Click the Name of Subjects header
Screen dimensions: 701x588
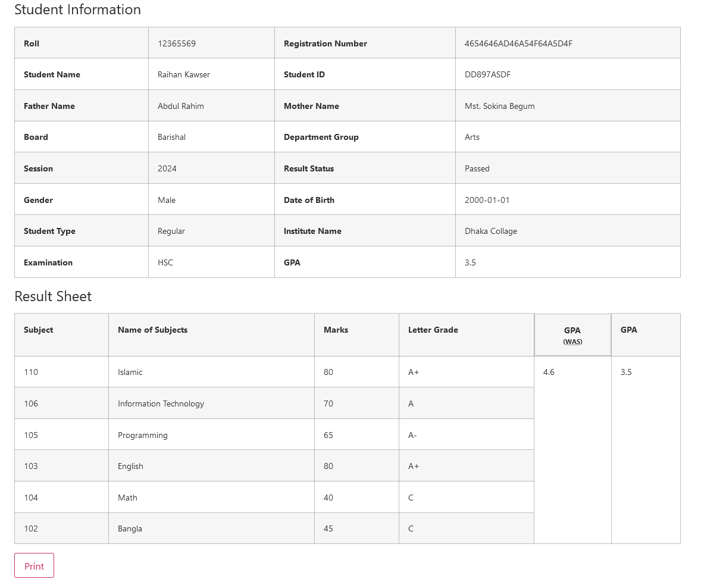(152, 330)
